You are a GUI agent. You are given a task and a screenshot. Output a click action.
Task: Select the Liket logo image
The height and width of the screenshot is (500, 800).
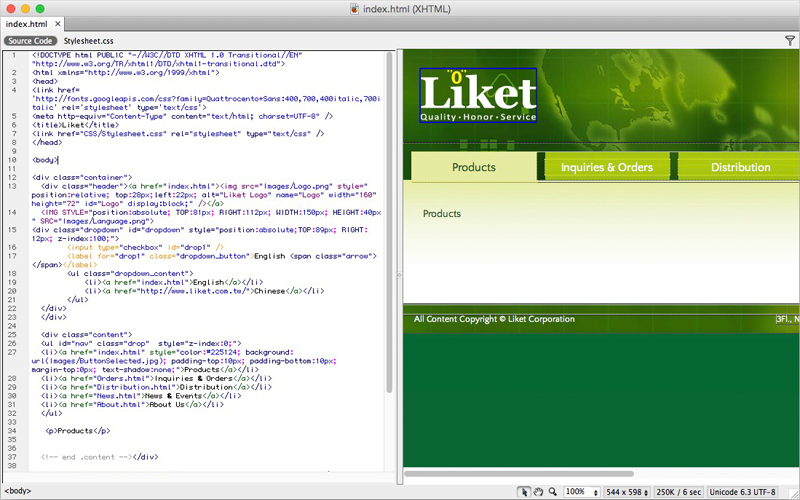(x=478, y=97)
